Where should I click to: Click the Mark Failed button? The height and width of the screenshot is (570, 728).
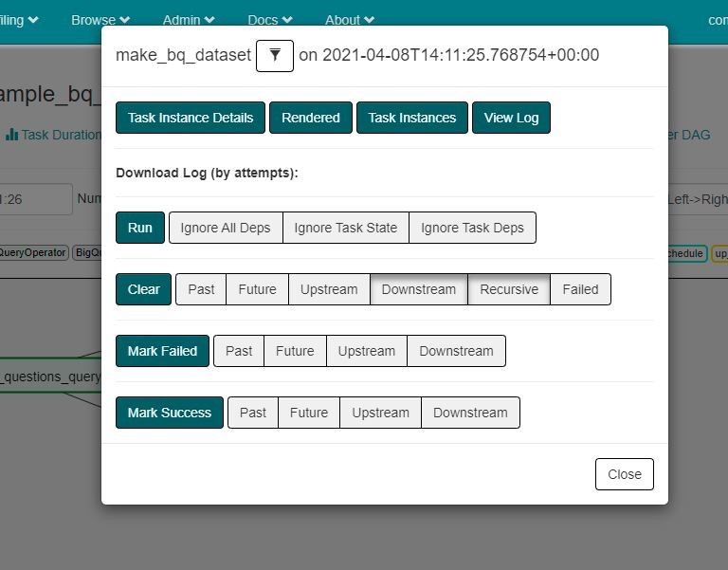162,351
